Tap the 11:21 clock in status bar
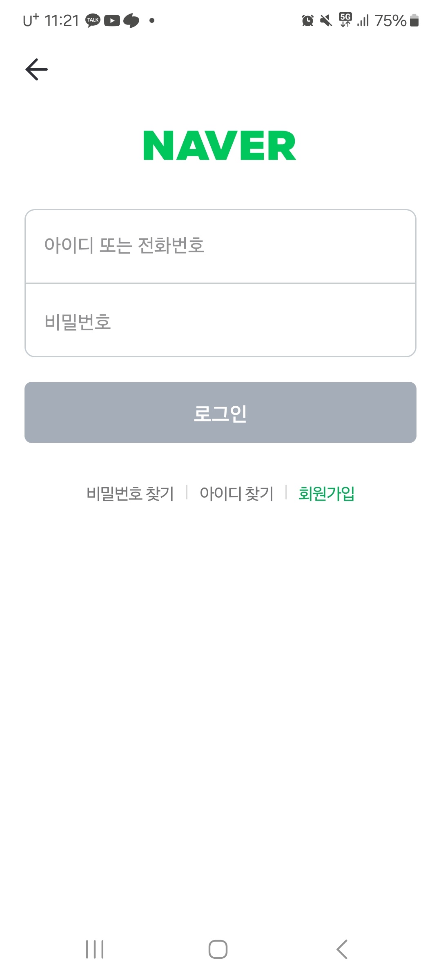This screenshot has width=441, height=980. [61, 20]
